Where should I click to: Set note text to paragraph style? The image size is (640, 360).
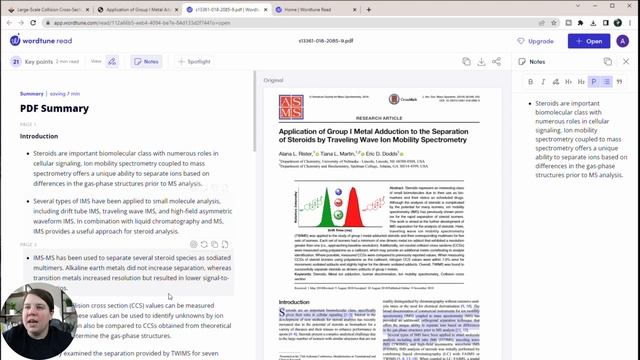(593, 82)
